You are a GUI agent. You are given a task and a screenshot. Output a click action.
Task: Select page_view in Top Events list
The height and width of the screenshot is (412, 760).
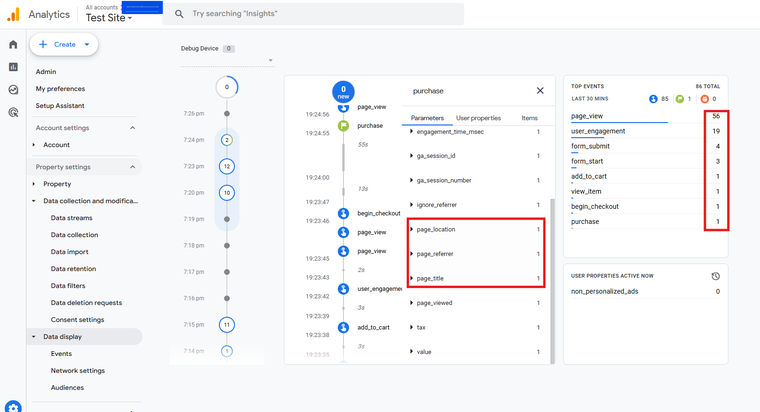pos(587,116)
